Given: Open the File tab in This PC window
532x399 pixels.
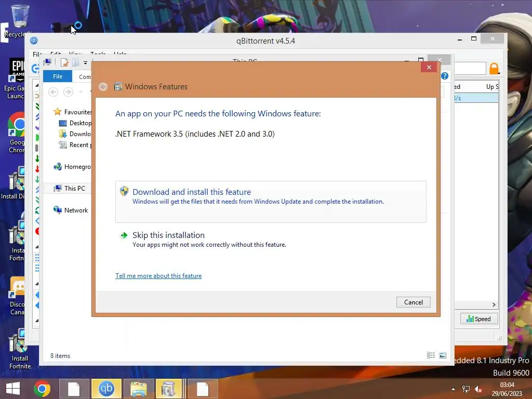Looking at the screenshot, I should (x=58, y=76).
